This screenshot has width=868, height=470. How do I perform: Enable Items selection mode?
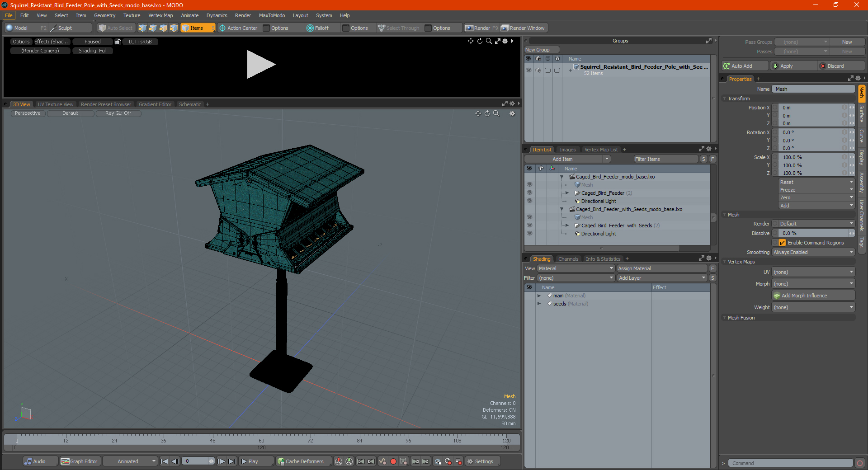[x=197, y=28]
